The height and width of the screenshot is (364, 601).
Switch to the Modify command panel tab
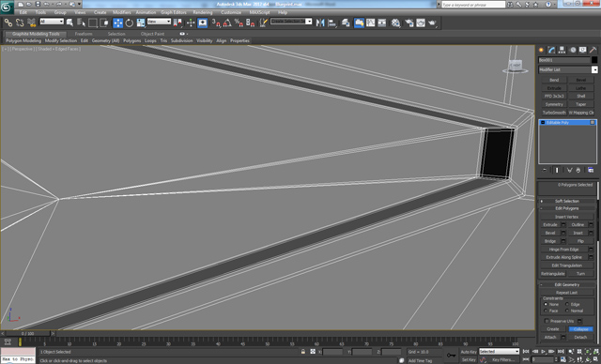(x=551, y=50)
